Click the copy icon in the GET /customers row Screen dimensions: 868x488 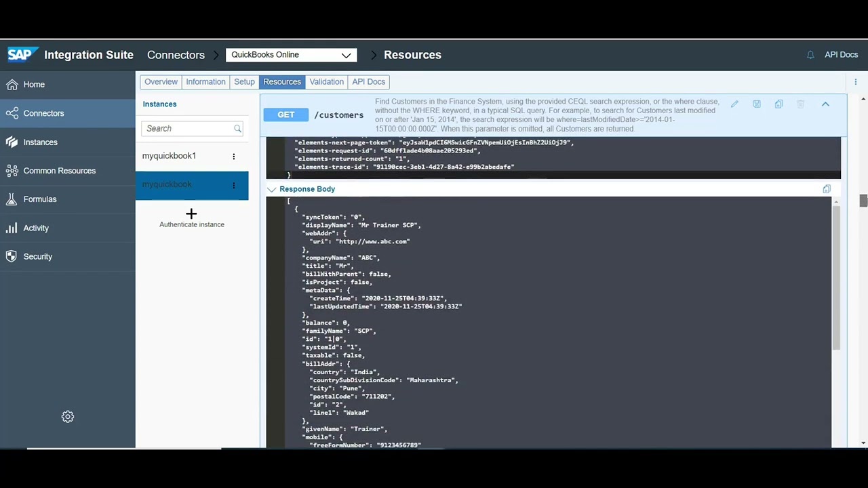pos(778,104)
